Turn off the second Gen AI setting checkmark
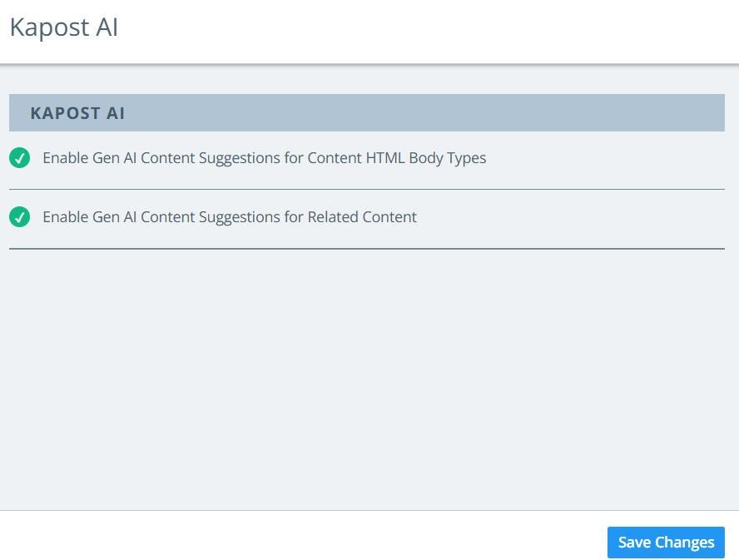The height and width of the screenshot is (560, 739). tap(20, 217)
